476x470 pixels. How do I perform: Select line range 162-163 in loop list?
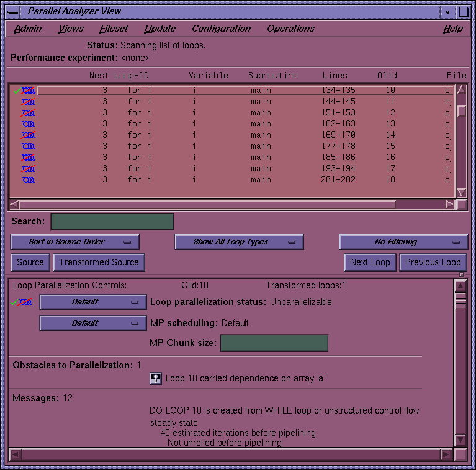click(x=338, y=124)
